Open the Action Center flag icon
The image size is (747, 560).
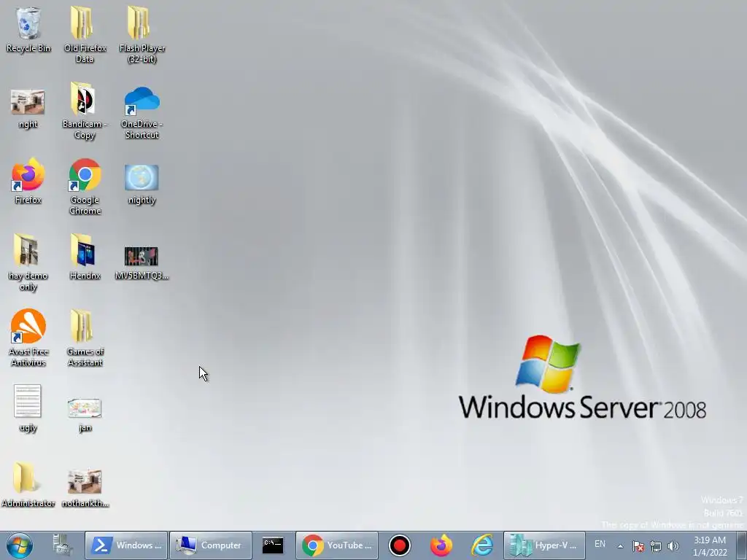638,546
